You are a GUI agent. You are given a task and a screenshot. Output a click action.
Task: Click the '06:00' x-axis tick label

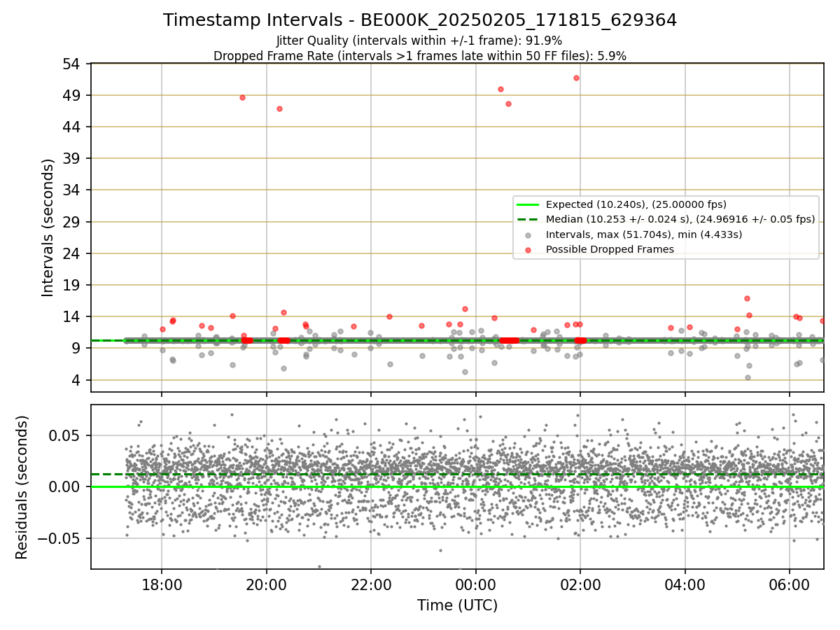[790, 586]
